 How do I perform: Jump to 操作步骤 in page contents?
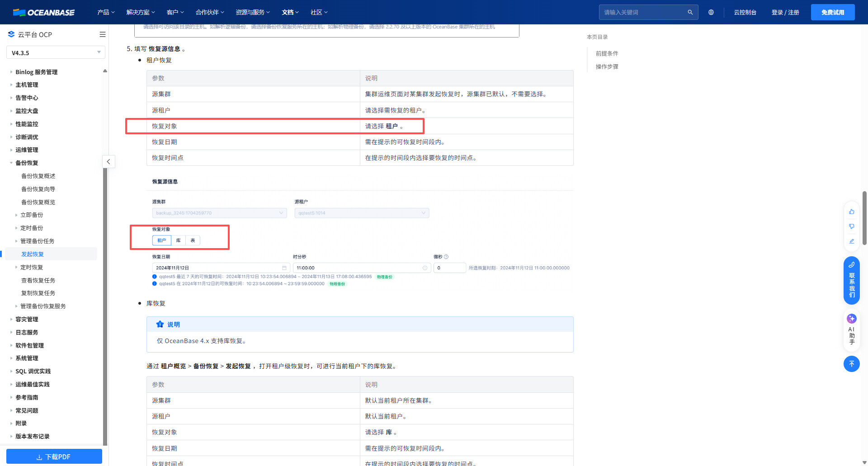click(607, 66)
